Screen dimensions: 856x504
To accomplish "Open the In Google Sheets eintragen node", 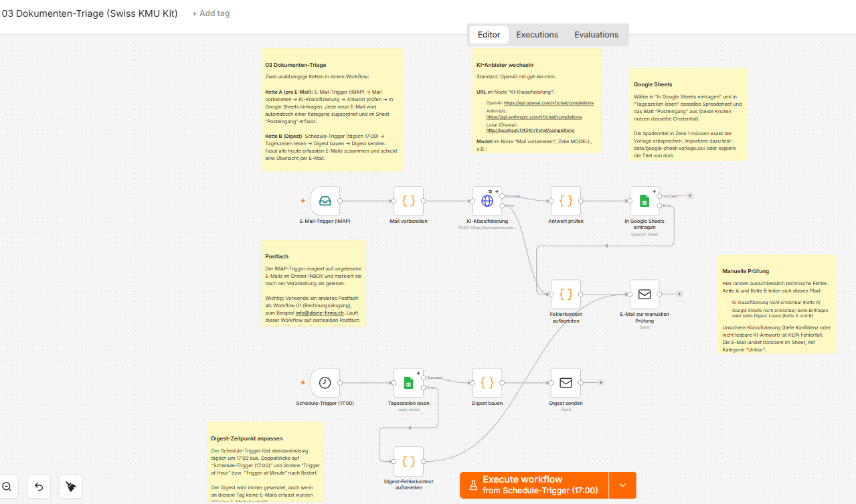I will tap(645, 201).
